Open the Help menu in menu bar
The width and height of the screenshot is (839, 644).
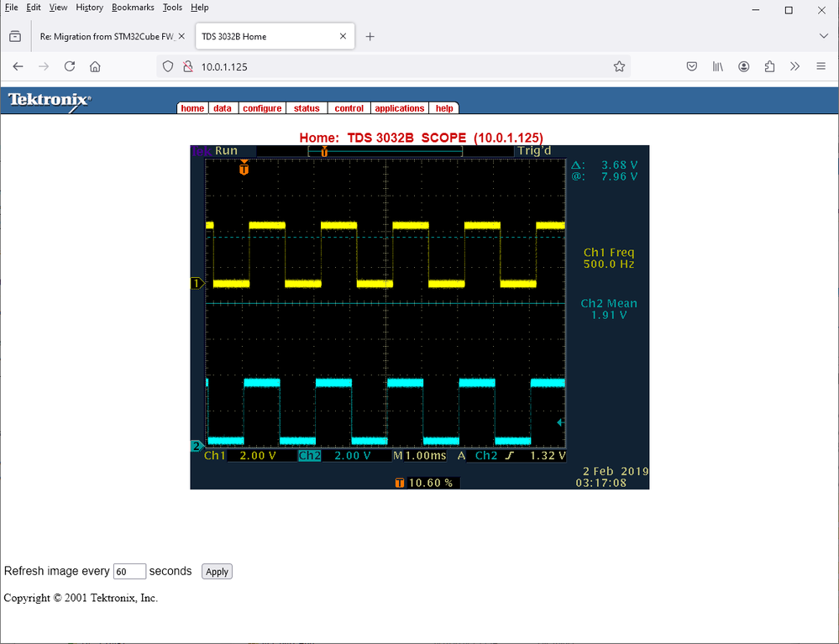pyautogui.click(x=200, y=8)
